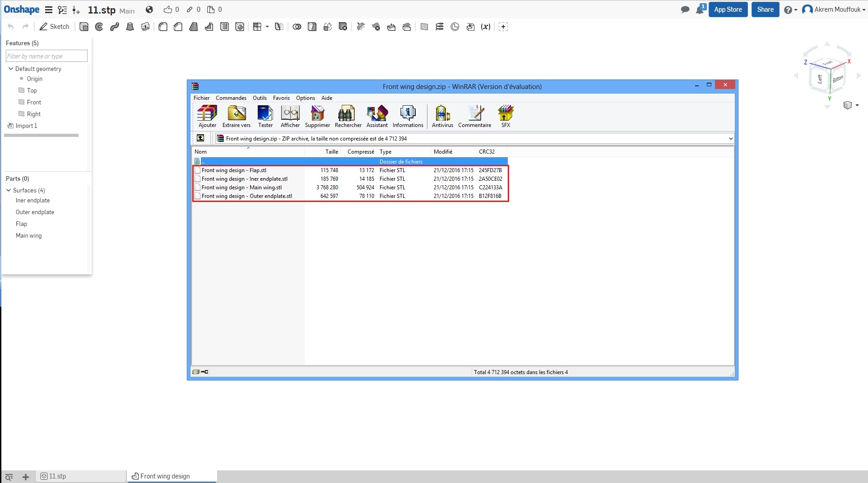Collapse the Default geometry tree node
Image resolution: width=868 pixels, height=483 pixels.
(x=11, y=69)
